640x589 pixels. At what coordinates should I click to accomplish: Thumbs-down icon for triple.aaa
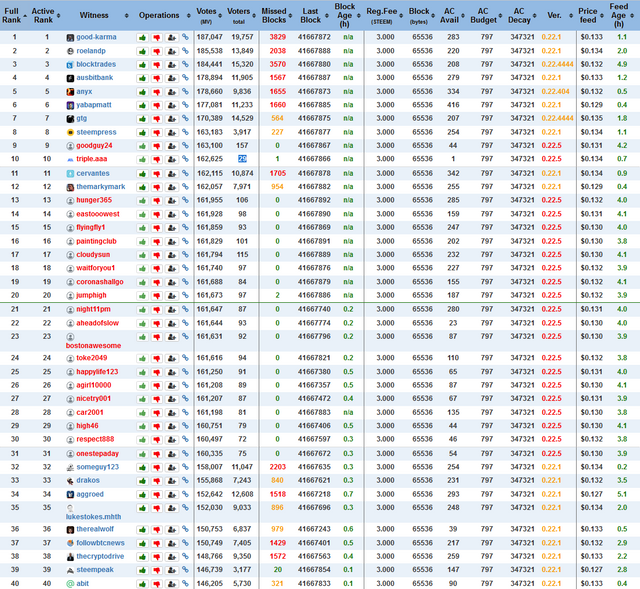[x=157, y=160]
